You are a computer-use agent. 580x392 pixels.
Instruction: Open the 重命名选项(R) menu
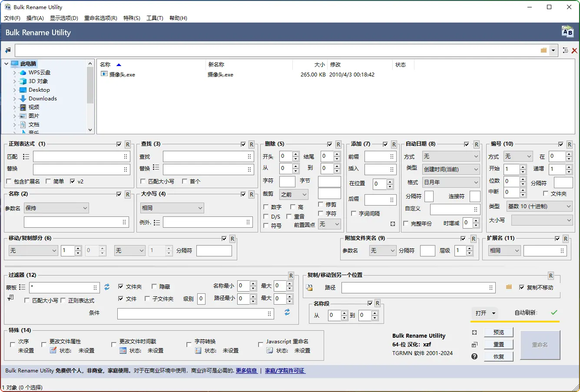[101, 18]
